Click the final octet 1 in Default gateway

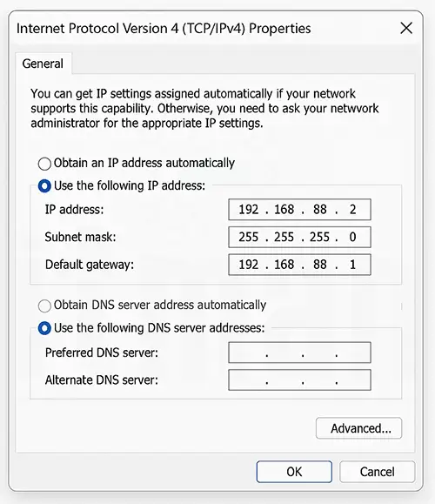[352, 265]
